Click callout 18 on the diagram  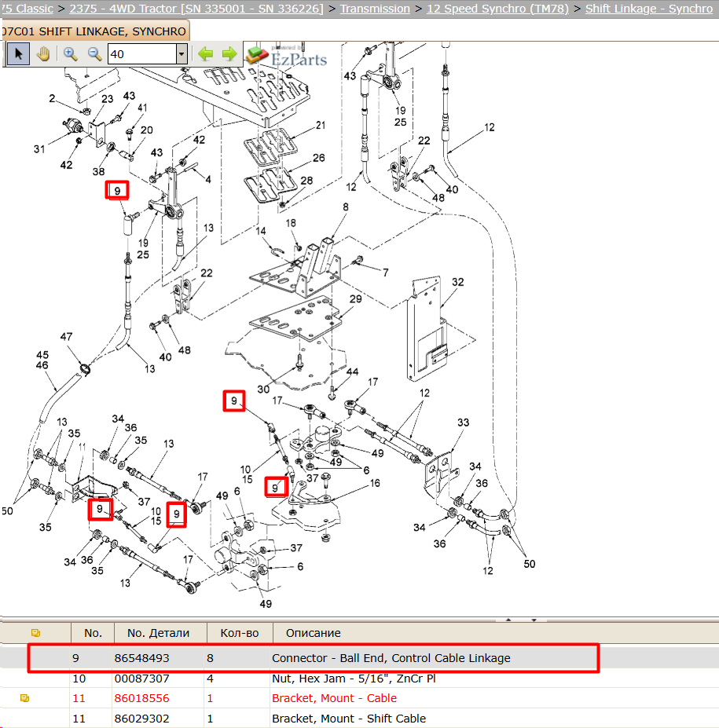tap(290, 223)
